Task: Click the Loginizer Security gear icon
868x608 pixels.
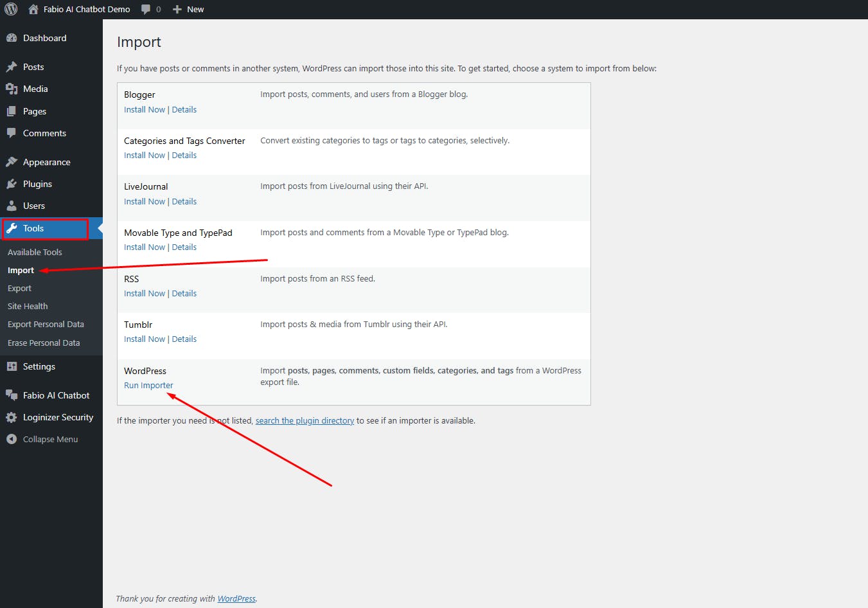Action: click(x=12, y=417)
